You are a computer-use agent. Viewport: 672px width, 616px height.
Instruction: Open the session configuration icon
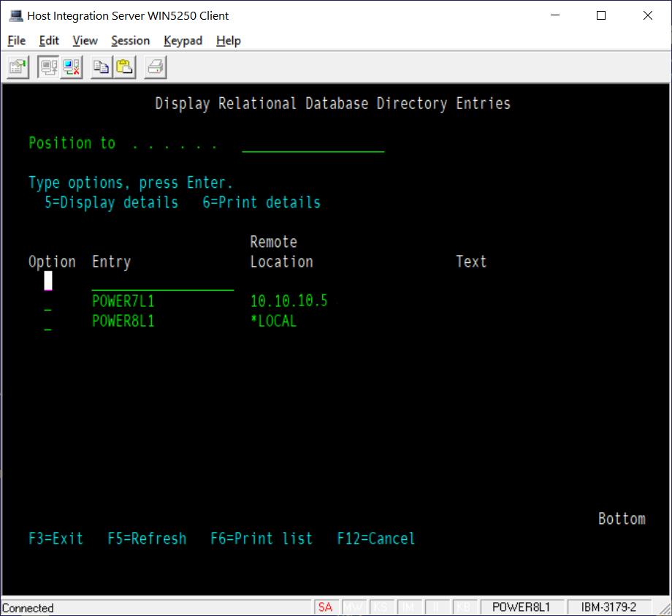pyautogui.click(x=16, y=66)
